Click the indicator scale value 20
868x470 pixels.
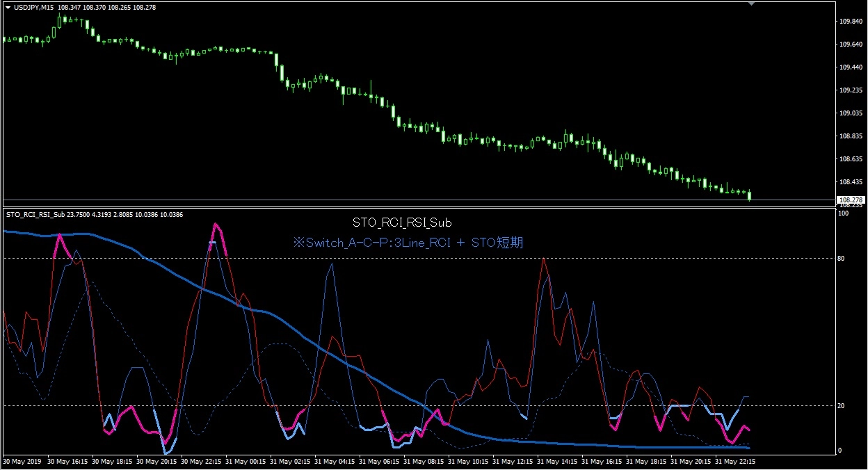point(842,406)
